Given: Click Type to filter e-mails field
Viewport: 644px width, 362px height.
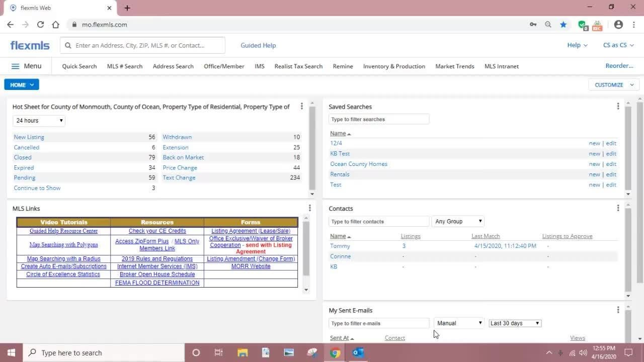Looking at the screenshot, I should (379, 323).
